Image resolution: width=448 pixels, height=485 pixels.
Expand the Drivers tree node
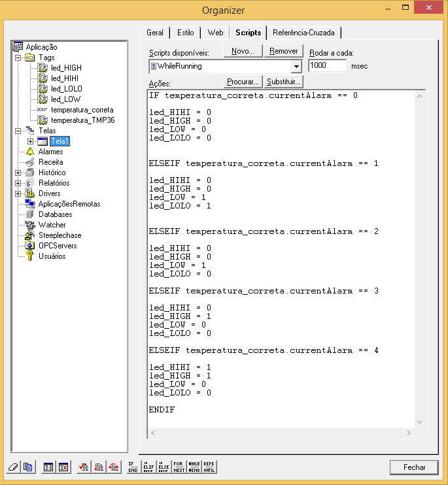point(18,193)
